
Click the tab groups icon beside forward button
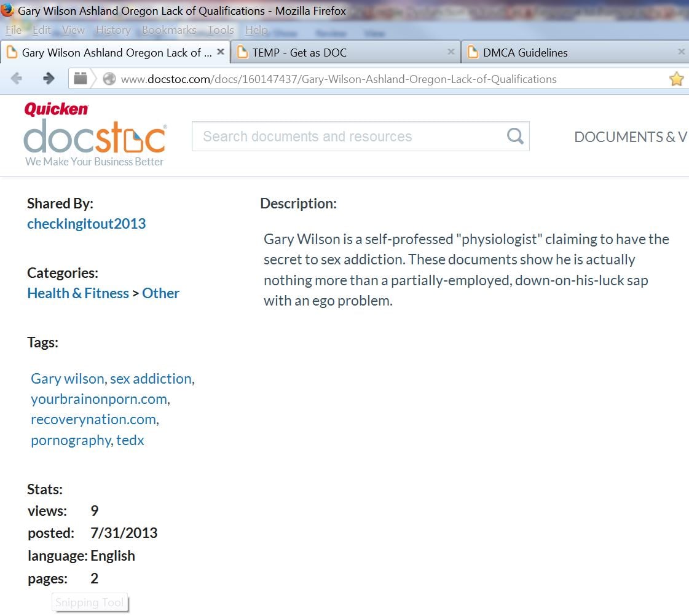click(81, 79)
